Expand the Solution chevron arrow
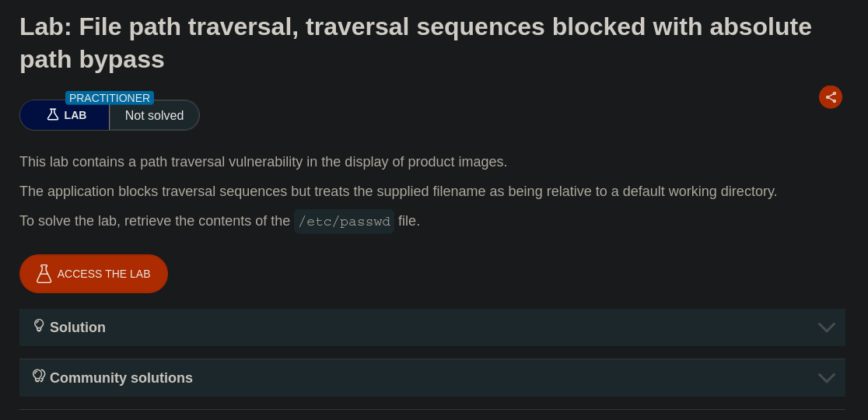 pos(827,327)
